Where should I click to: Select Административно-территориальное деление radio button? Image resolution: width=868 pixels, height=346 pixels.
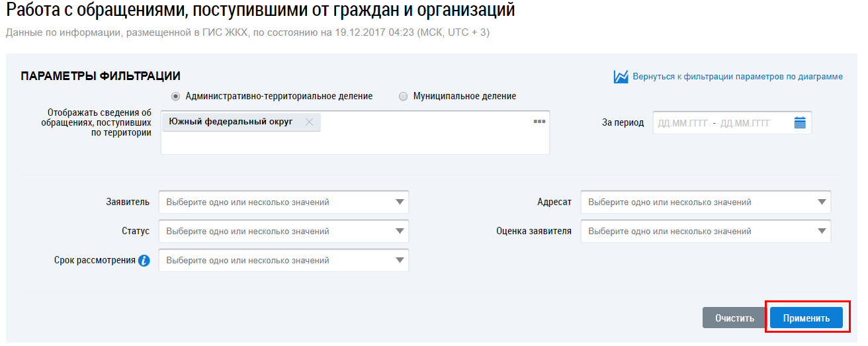click(x=176, y=97)
